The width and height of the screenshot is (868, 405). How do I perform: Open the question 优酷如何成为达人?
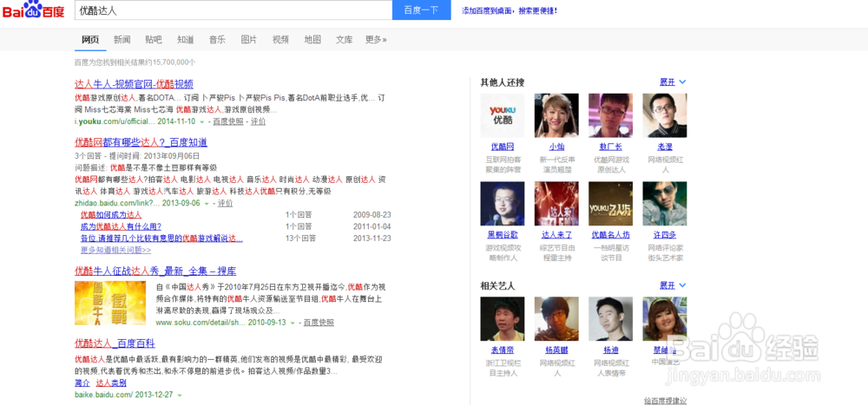(x=111, y=215)
